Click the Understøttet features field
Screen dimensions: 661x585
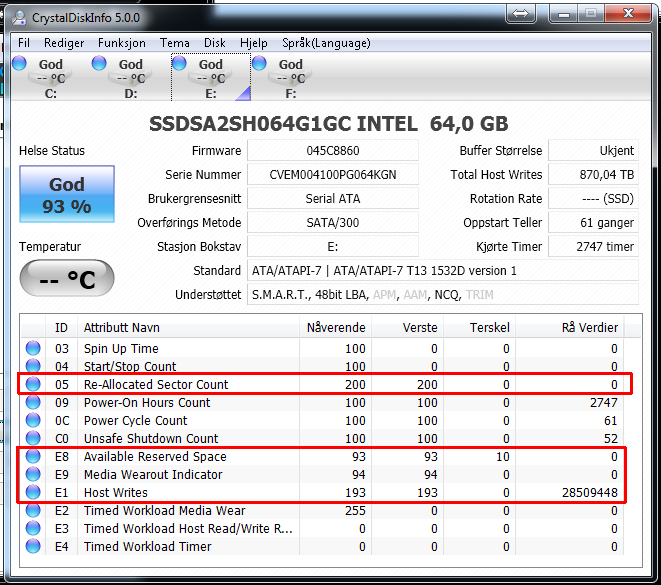443,295
